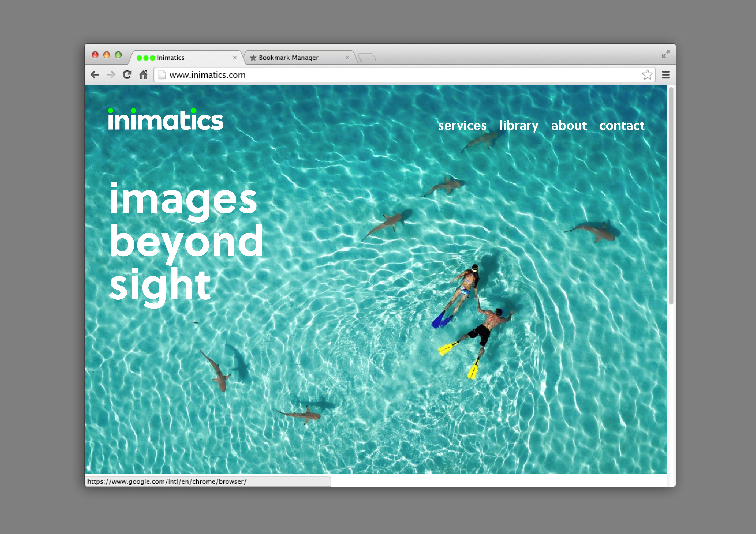Viewport: 756px width, 534px height.
Task: Click the page icon in address bar
Action: click(x=162, y=75)
